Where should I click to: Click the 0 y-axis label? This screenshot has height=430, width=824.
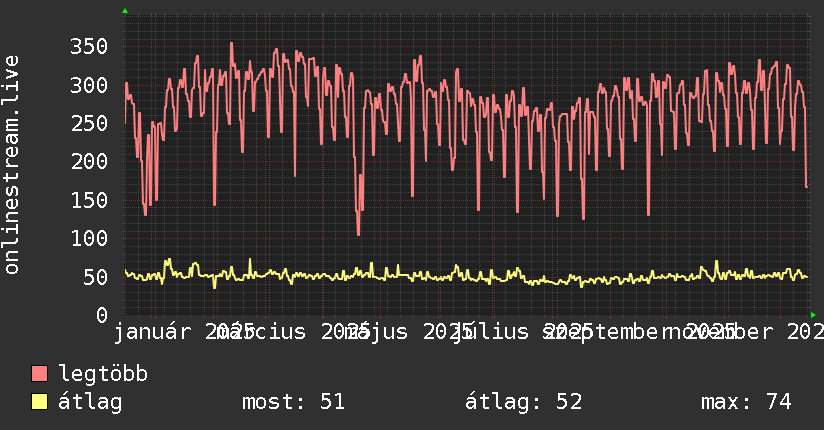pyautogui.click(x=102, y=315)
